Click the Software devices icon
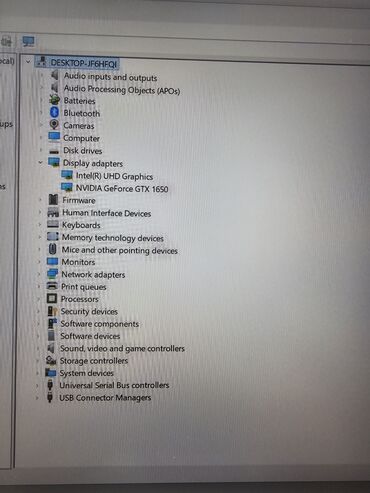The height and width of the screenshot is (493, 370). 51,335
